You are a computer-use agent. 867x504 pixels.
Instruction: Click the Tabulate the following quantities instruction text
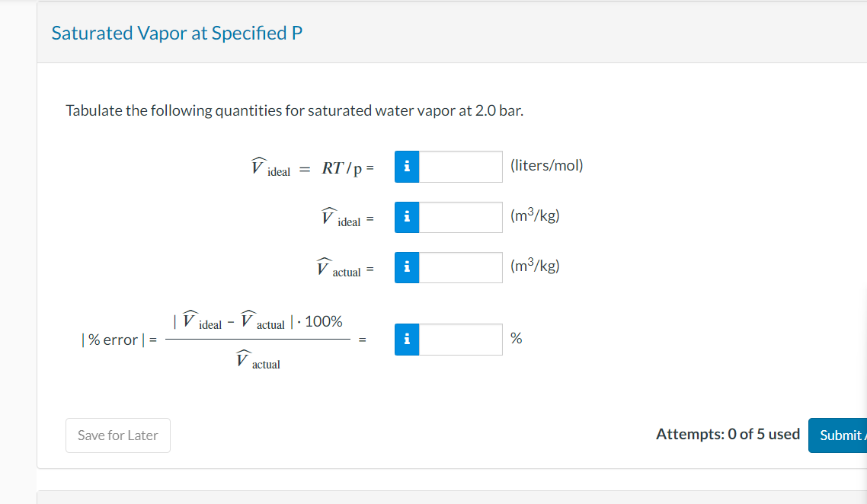(x=294, y=110)
